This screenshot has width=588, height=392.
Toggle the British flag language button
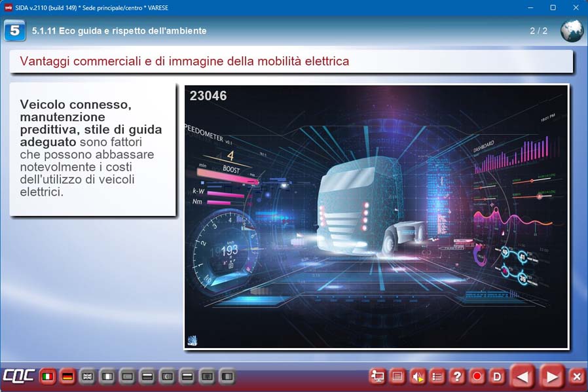(x=87, y=377)
